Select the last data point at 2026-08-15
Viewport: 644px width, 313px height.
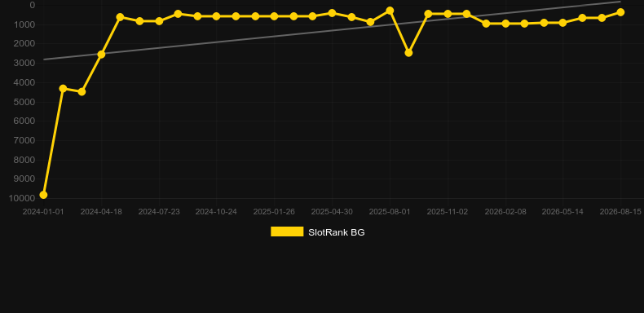(620, 12)
